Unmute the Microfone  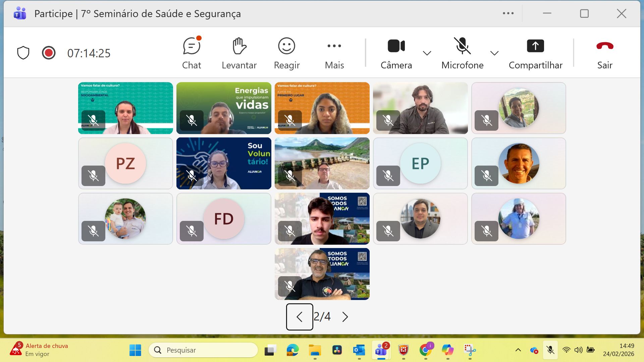click(x=462, y=53)
